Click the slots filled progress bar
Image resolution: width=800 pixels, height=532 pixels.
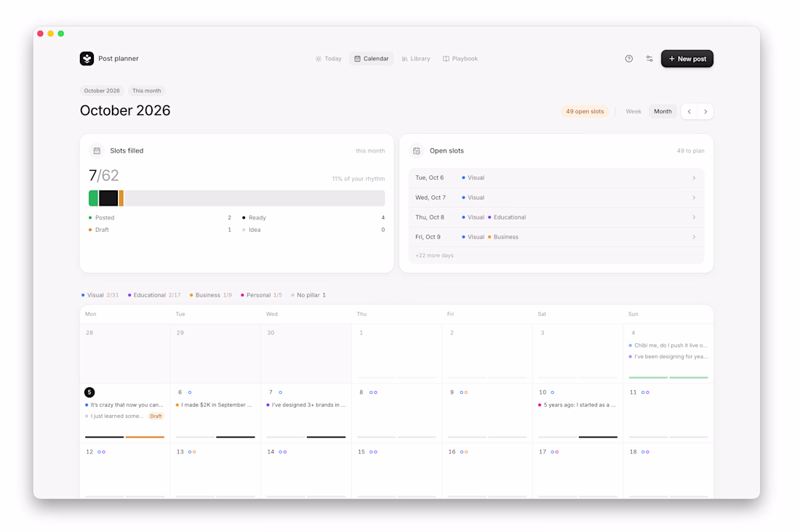pos(237,198)
